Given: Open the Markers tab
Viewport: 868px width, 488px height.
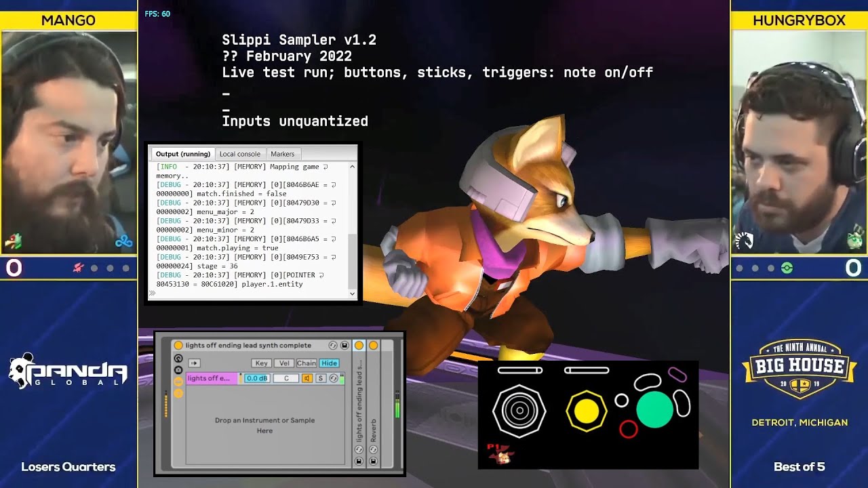Looking at the screenshot, I should pos(283,154).
